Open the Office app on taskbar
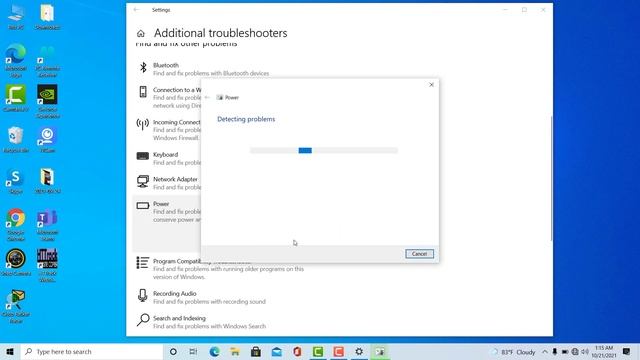The height and width of the screenshot is (360, 640). pyautogui.click(x=297, y=351)
